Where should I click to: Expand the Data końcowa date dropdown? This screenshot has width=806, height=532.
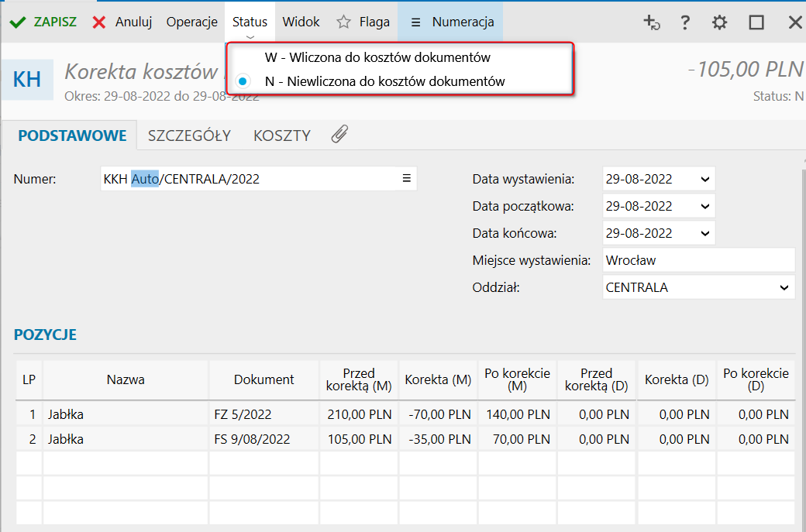click(704, 234)
